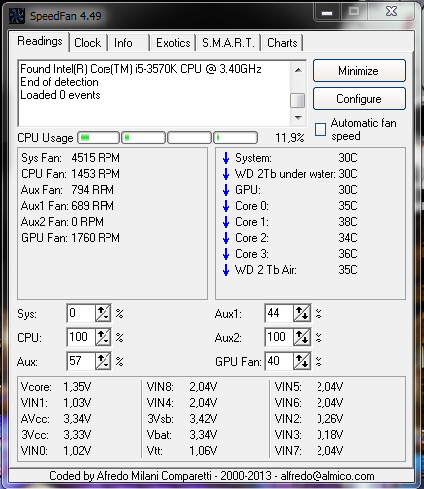Viewport: 424px width, 489px height.
Task: Click the second CPU usage bar
Action: 144,138
